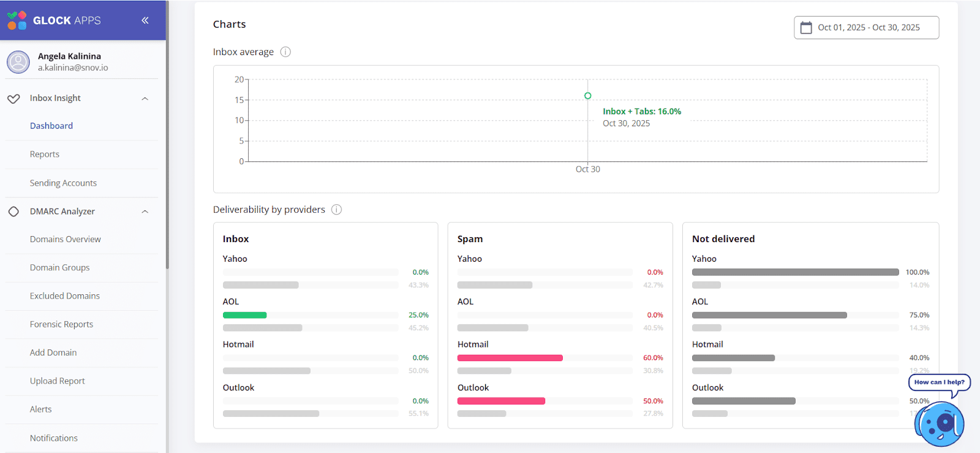Click the Inbox Insight heart icon
Screen dimensions: 980x453
[x=13, y=99]
